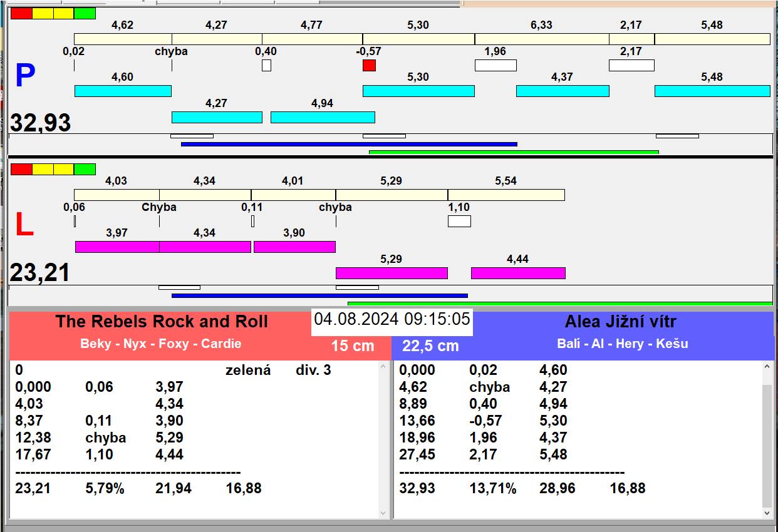Select the magenta 4,44 run bar
The image size is (778, 532).
click(x=518, y=273)
